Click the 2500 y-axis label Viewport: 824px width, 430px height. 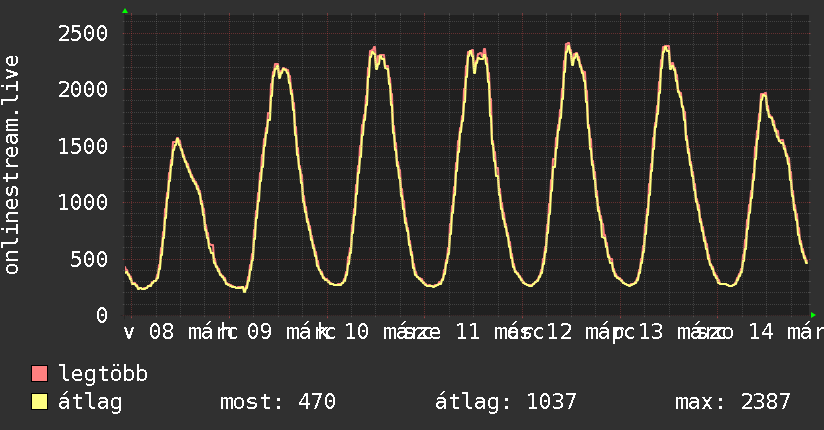point(83,34)
